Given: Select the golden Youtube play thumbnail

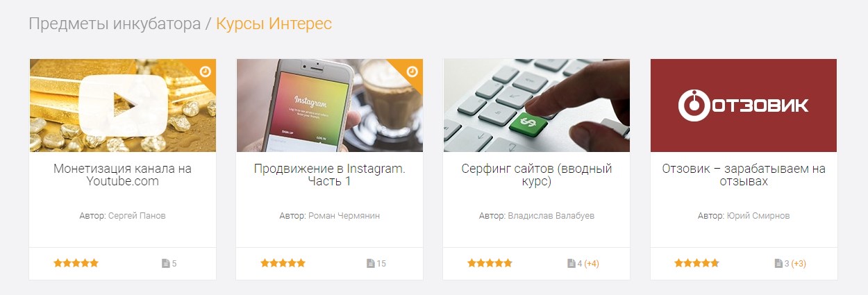Looking at the screenshot, I should coord(123,106).
